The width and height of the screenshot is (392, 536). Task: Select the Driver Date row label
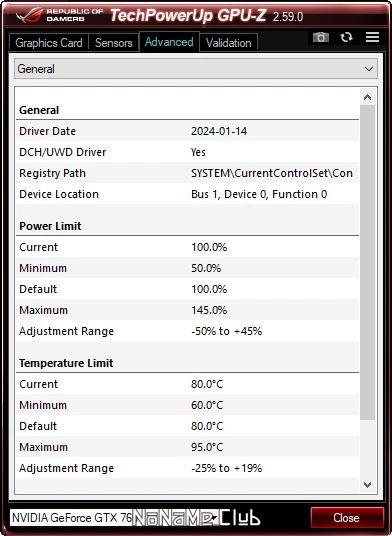tap(48, 131)
